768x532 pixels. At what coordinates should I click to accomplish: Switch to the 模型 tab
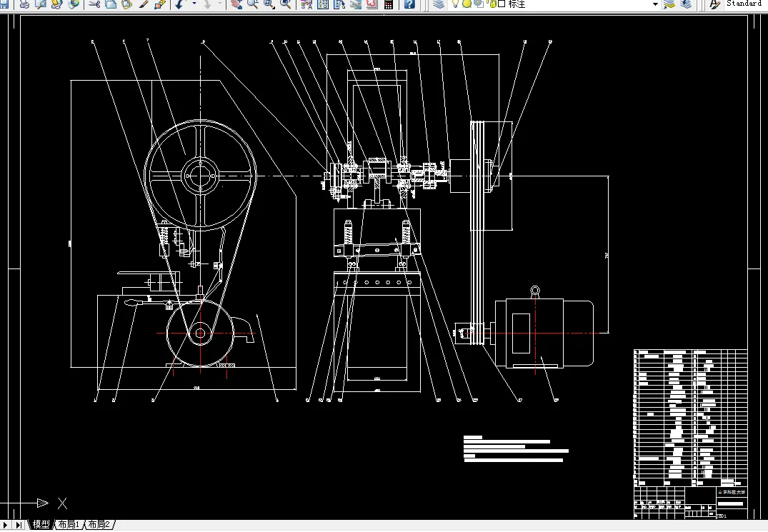[x=41, y=525]
